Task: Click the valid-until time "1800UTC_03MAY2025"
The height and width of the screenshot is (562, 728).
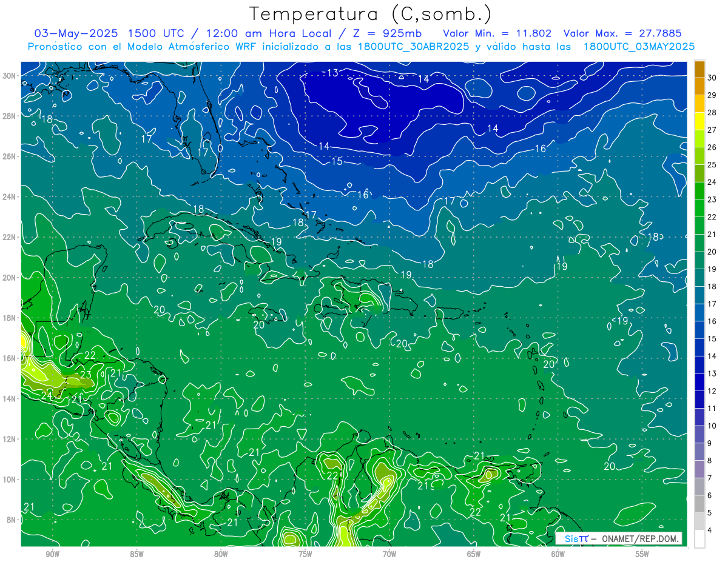Action: pyautogui.click(x=638, y=47)
